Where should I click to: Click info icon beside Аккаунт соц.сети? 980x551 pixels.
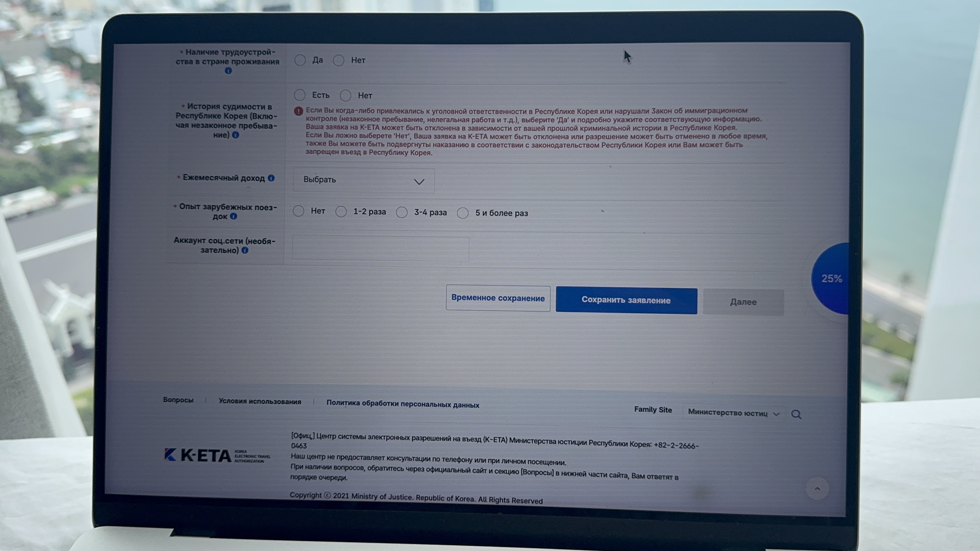(x=245, y=250)
